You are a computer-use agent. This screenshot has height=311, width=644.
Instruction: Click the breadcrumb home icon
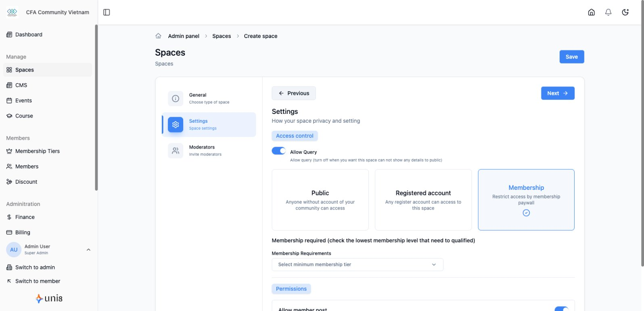point(159,36)
